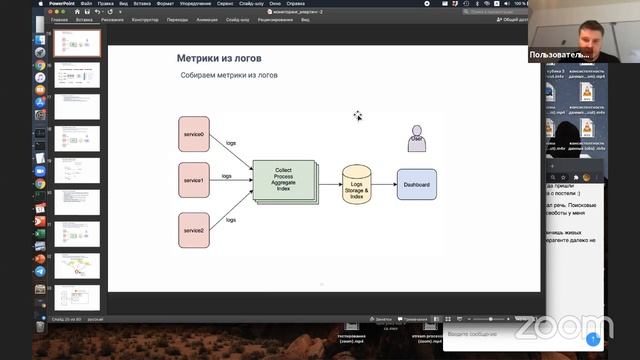Open the Правка menu
Viewport: 640px width, 360px height.
105,3
